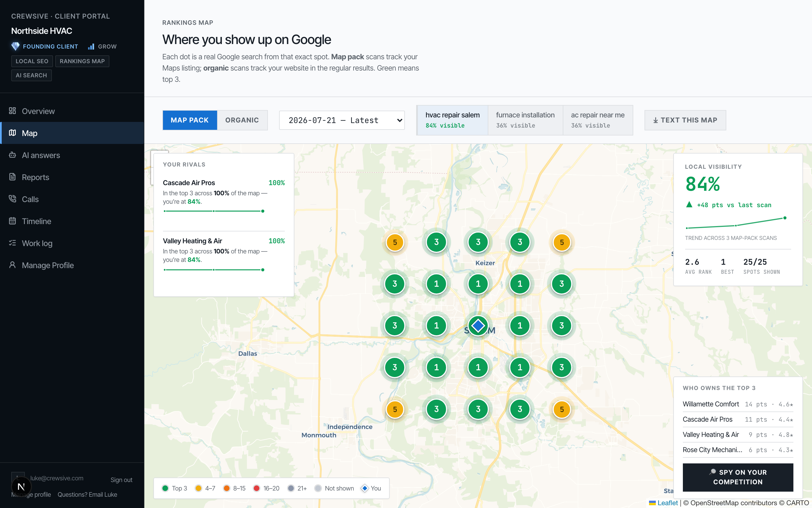Click the 84% local visibility figure
The image size is (812, 508).
[x=703, y=184]
